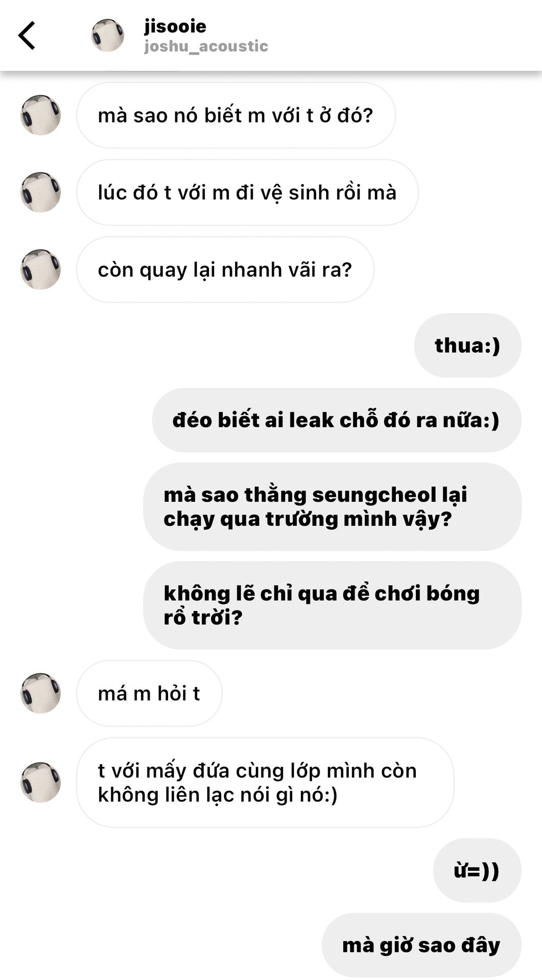Select the 'không lẽ chỉ qua để chơi bóng rổ' message

tap(332, 605)
